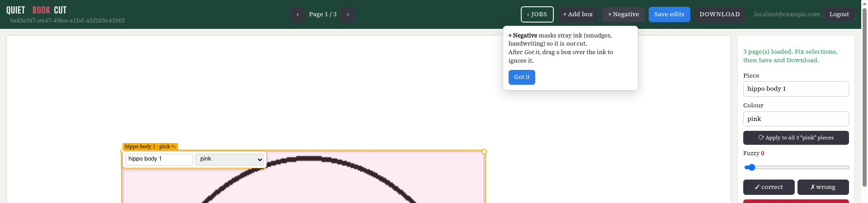Mark selection as wrong
This screenshot has height=203, width=868.
click(x=823, y=187)
